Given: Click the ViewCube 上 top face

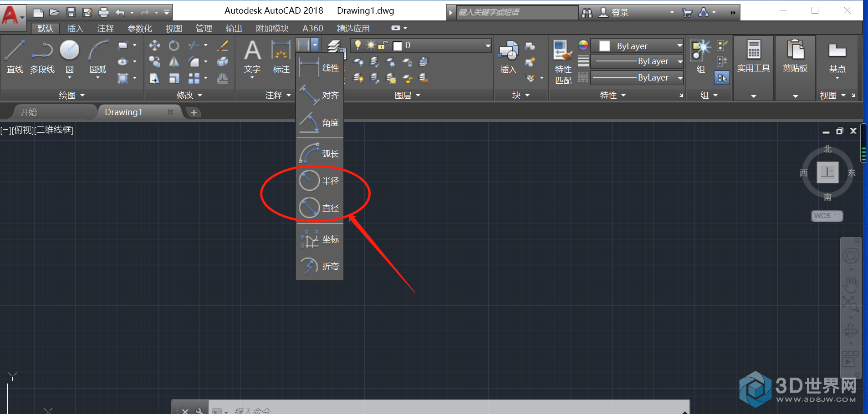Looking at the screenshot, I should 827,172.
